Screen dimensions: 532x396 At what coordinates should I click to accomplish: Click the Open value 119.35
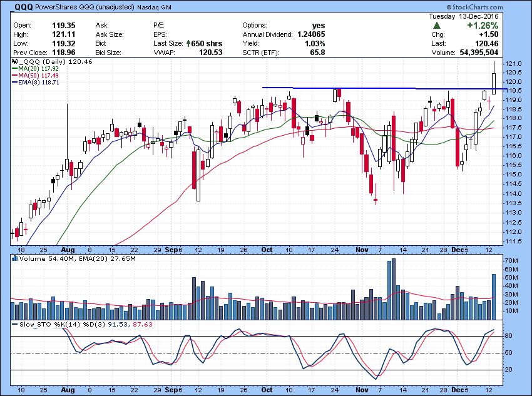pos(64,26)
